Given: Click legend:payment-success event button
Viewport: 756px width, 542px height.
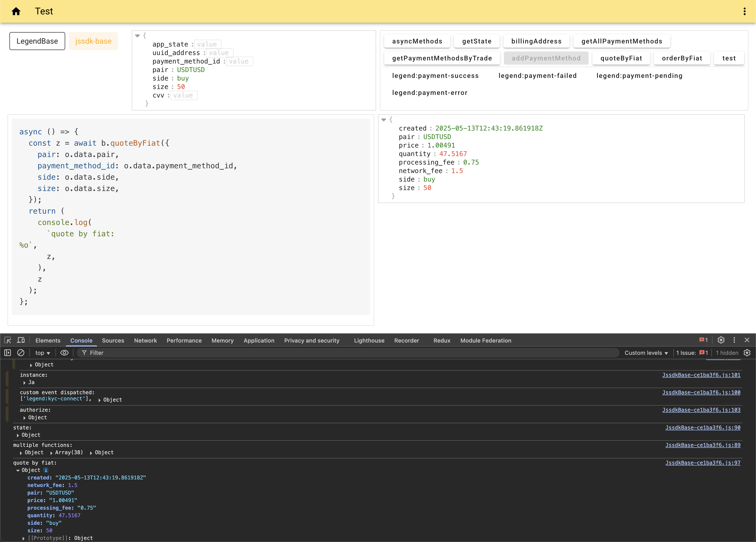Looking at the screenshot, I should (435, 76).
